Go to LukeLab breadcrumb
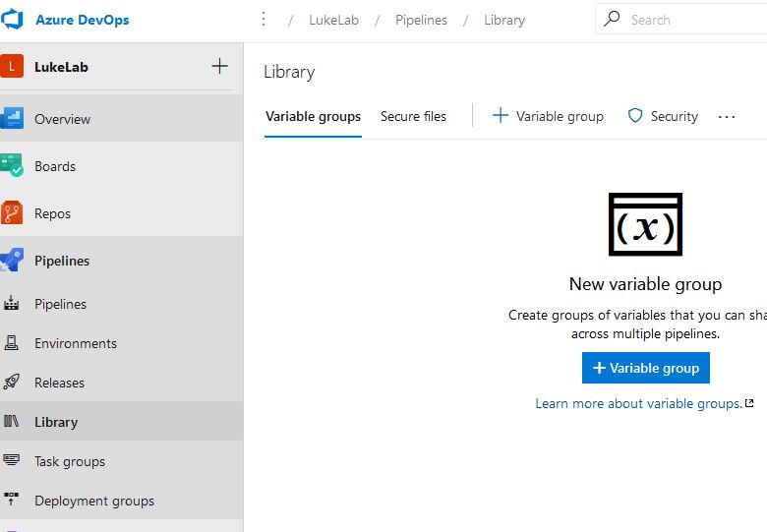 tap(333, 20)
